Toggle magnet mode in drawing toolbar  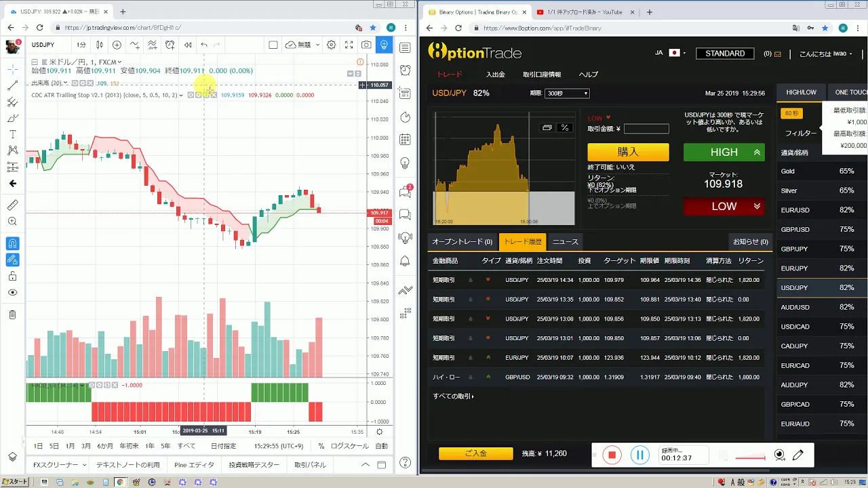click(x=12, y=243)
